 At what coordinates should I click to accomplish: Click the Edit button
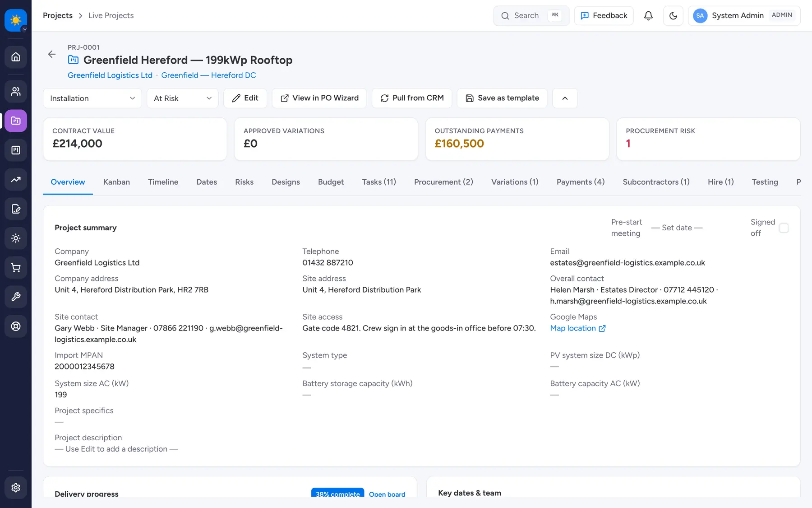tap(245, 98)
